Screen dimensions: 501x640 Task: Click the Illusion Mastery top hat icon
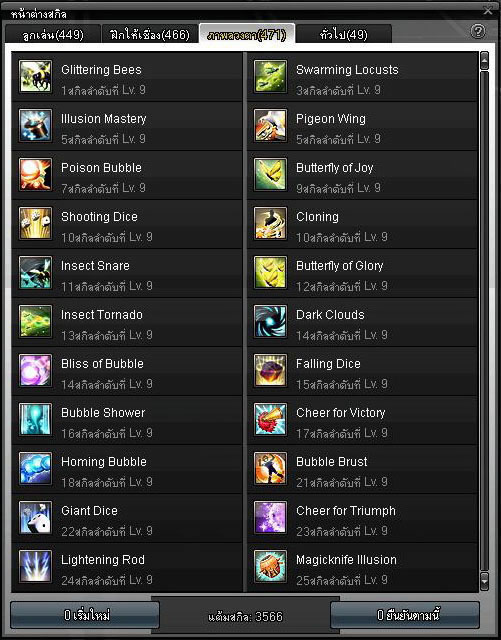36,126
